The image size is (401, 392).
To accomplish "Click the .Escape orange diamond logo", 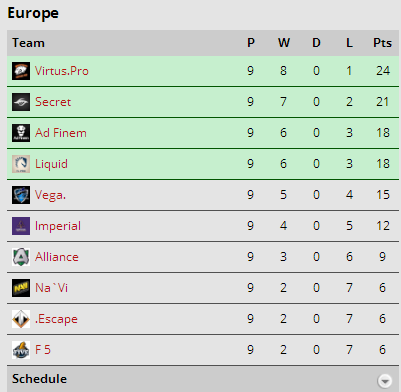I will 21,319.
